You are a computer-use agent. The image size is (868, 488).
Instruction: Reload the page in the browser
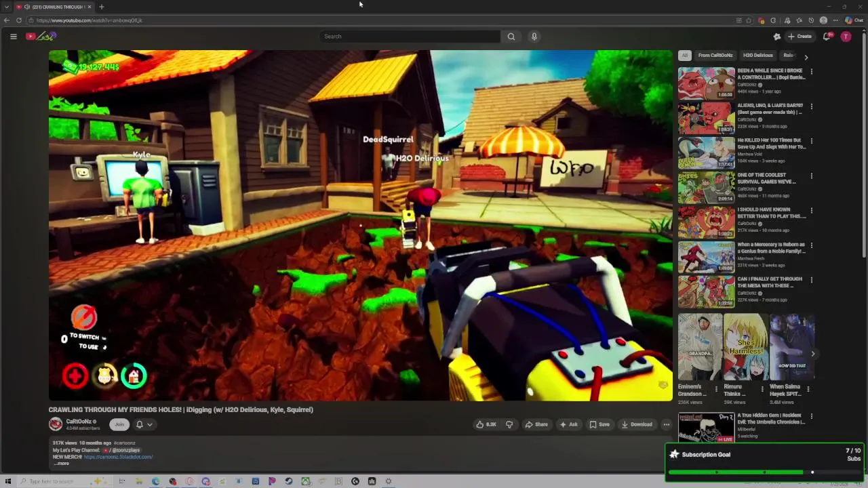19,20
